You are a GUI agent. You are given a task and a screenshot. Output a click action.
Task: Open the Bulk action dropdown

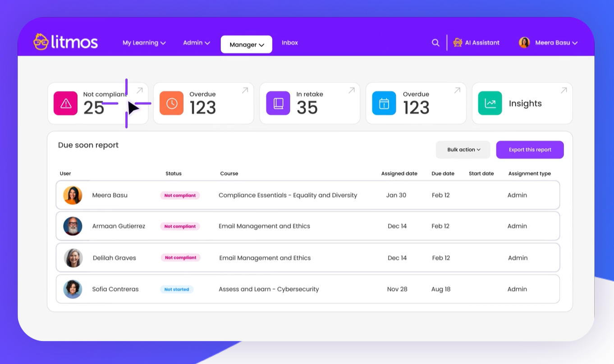(463, 150)
